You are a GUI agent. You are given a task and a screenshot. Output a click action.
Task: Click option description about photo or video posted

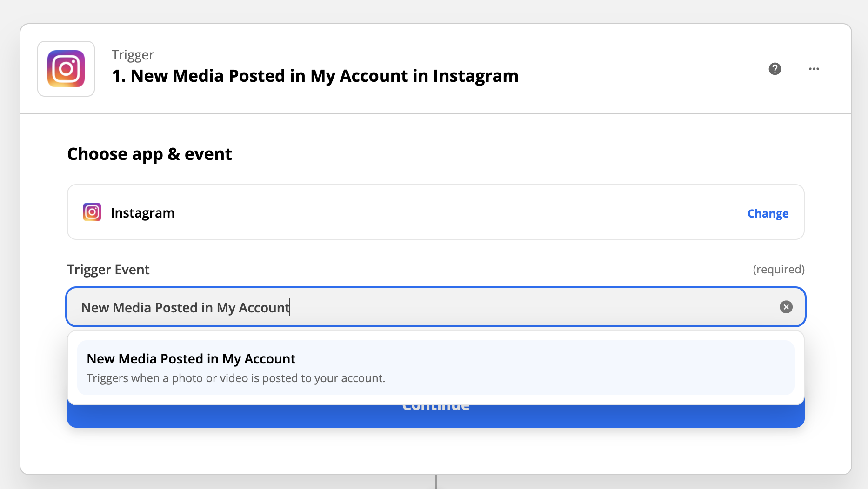[x=236, y=378]
